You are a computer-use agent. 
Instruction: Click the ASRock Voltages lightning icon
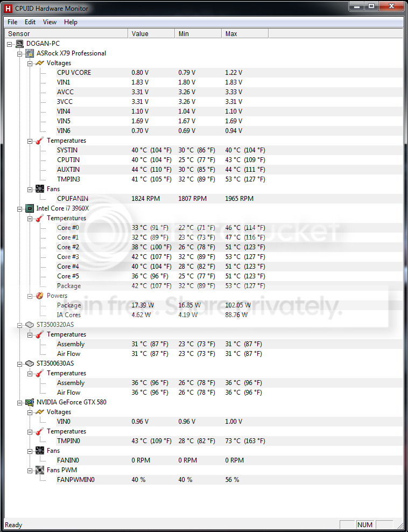pyautogui.click(x=40, y=63)
